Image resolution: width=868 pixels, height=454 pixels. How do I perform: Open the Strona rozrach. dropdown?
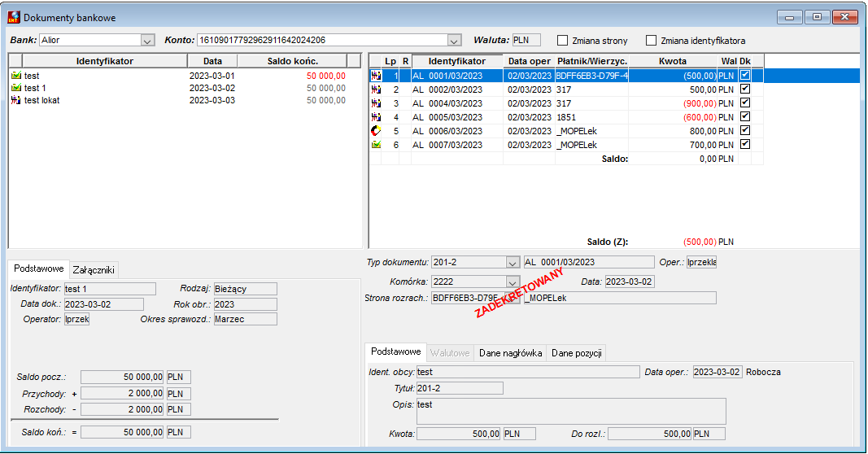(x=513, y=298)
